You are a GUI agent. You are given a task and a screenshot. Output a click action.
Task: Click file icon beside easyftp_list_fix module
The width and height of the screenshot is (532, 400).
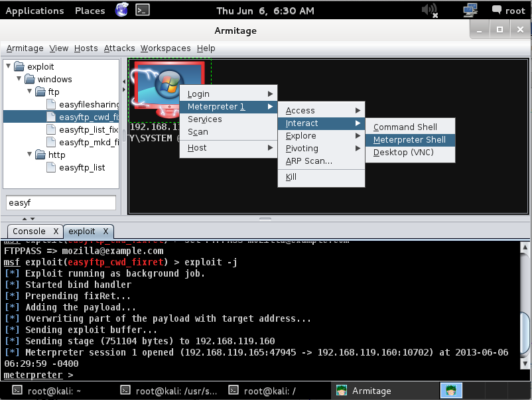(x=51, y=129)
